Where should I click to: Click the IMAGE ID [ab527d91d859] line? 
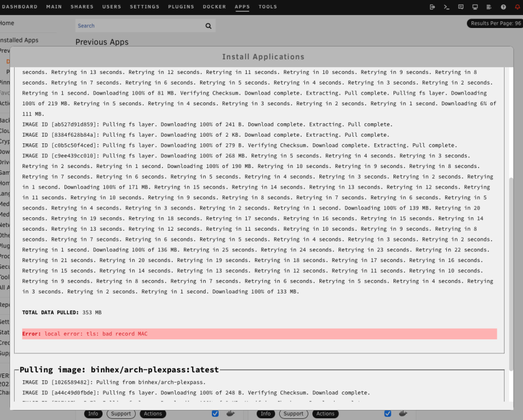click(x=207, y=124)
